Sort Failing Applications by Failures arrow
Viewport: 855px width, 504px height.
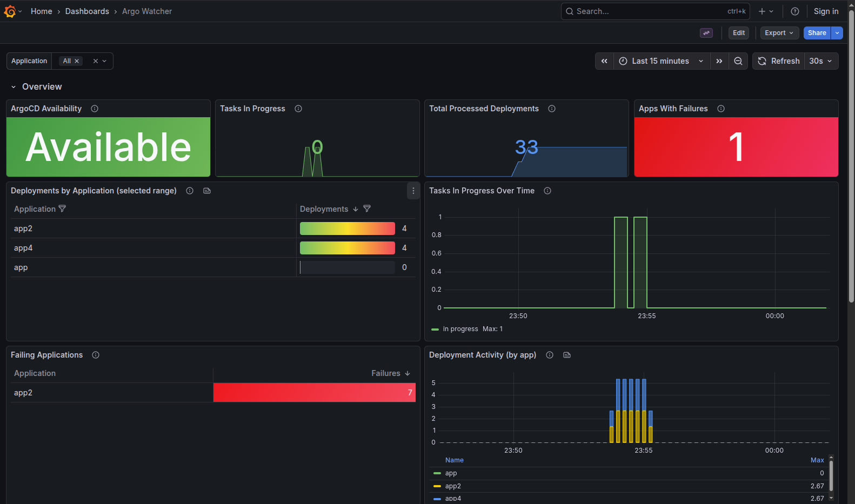[x=408, y=373]
